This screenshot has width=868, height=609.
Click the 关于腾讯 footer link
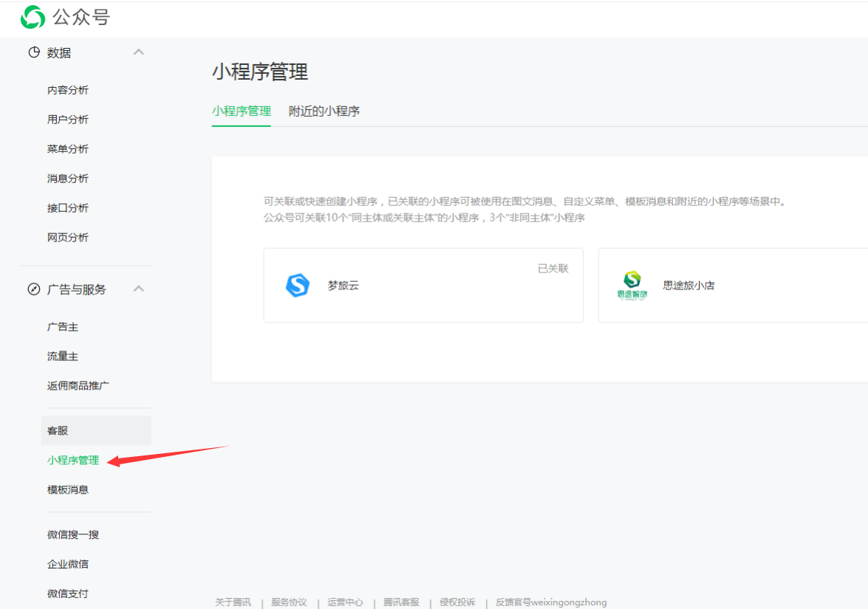[x=233, y=602]
